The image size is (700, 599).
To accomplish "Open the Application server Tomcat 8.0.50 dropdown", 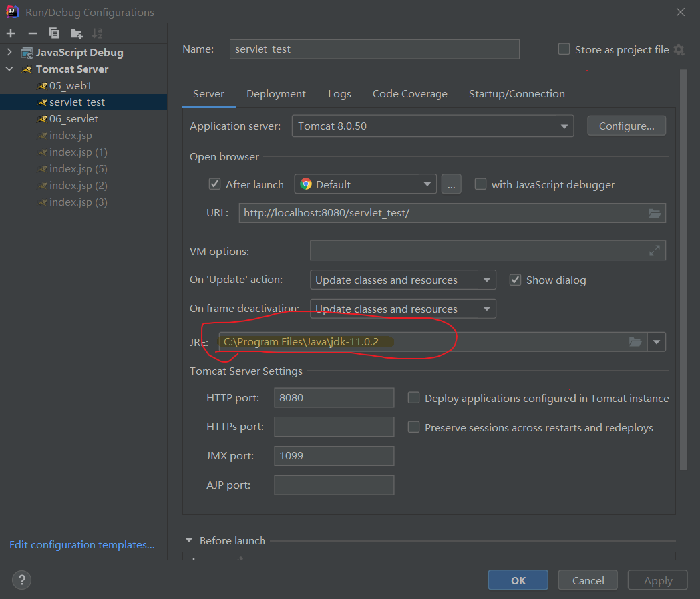I will [433, 126].
